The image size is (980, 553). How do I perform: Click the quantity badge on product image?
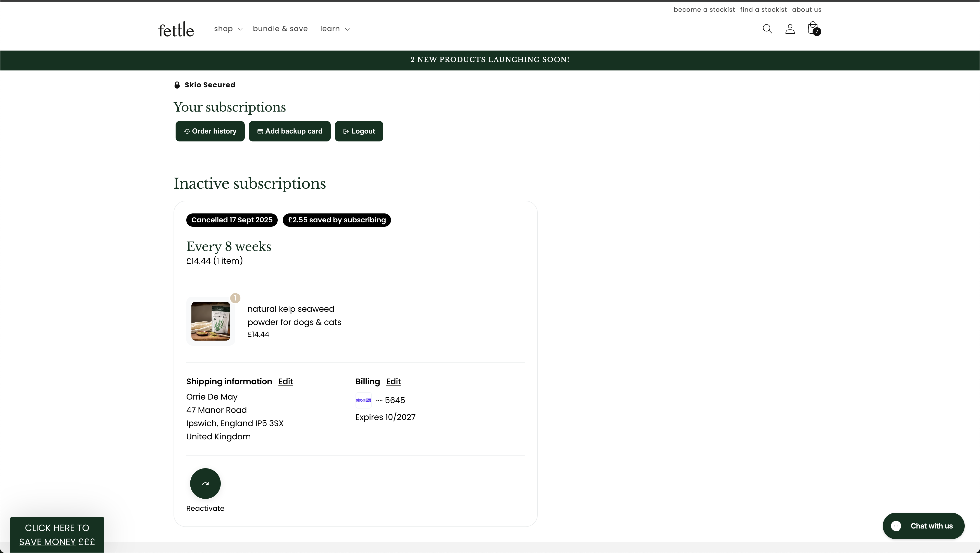point(235,298)
